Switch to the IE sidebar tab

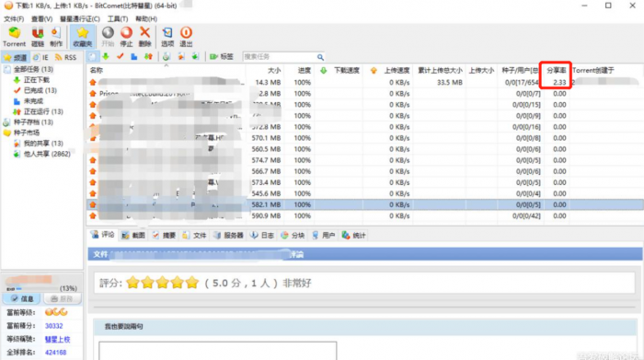pos(41,57)
